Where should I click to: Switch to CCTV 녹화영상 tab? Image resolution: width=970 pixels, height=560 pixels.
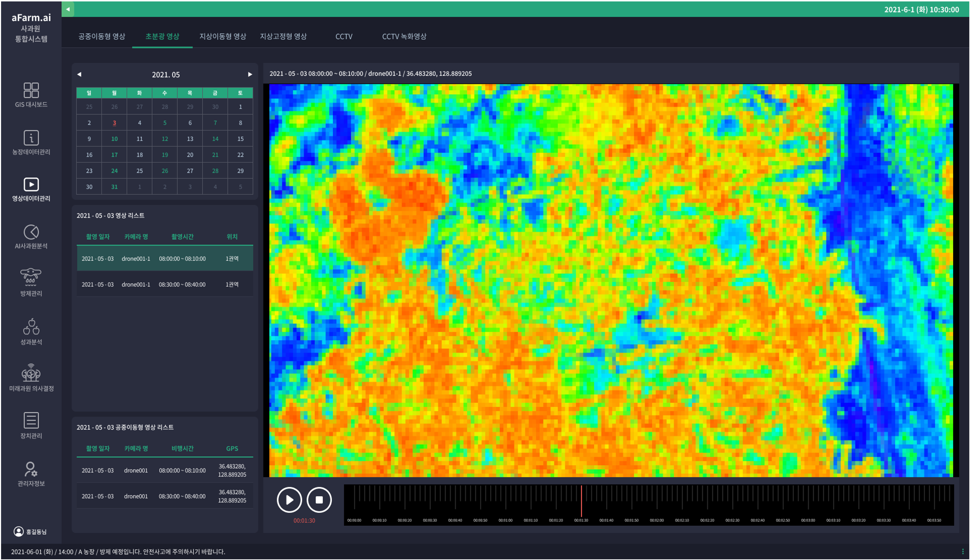pyautogui.click(x=404, y=36)
